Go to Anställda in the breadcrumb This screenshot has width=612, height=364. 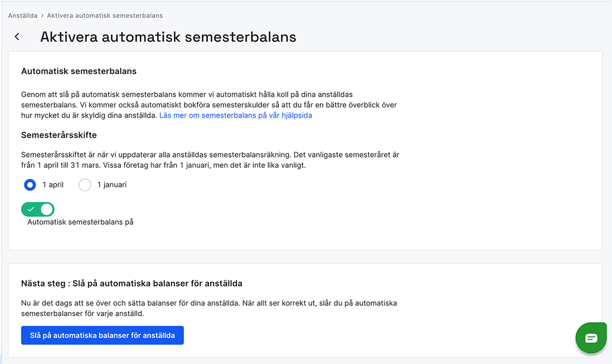tap(23, 15)
